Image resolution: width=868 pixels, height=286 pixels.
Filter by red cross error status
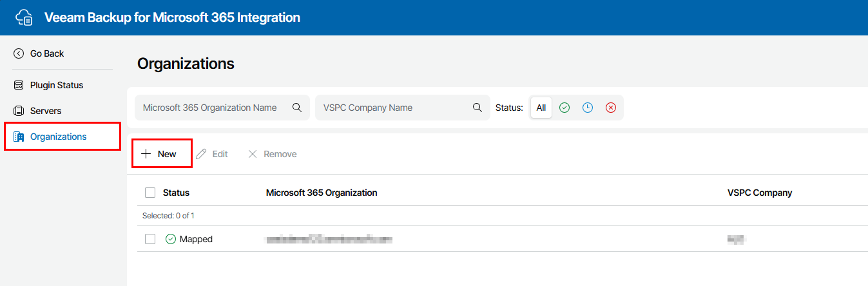point(611,108)
